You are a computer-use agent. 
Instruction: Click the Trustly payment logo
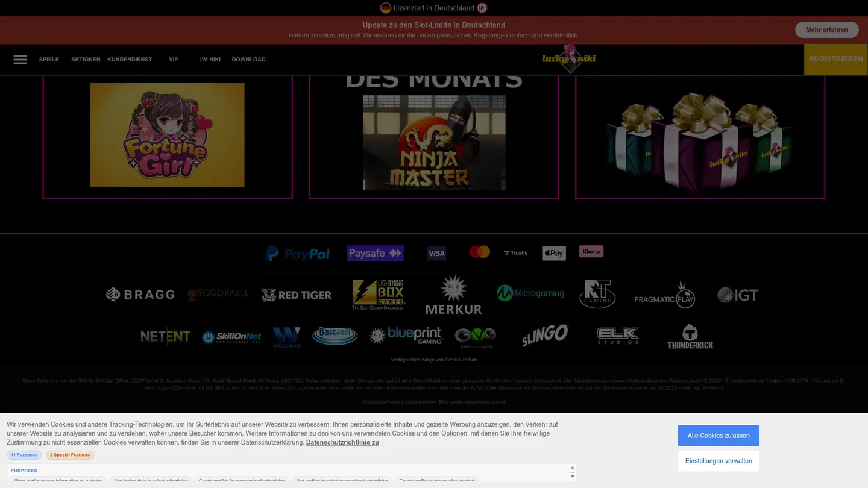point(515,253)
